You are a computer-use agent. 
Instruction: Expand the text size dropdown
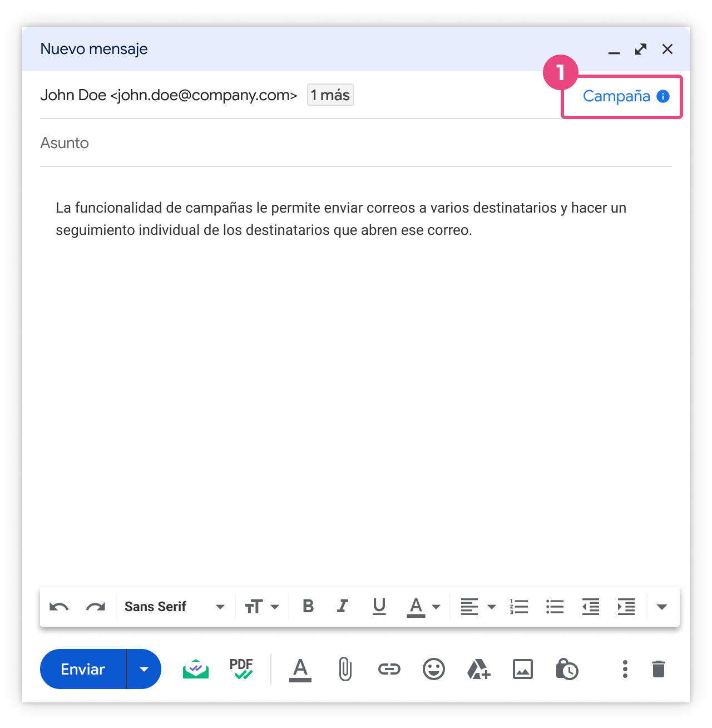pos(262,607)
